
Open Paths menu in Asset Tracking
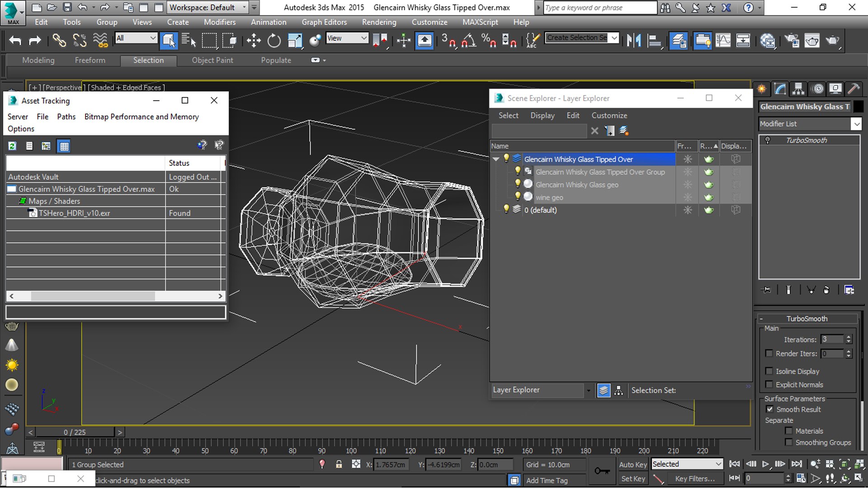click(66, 117)
